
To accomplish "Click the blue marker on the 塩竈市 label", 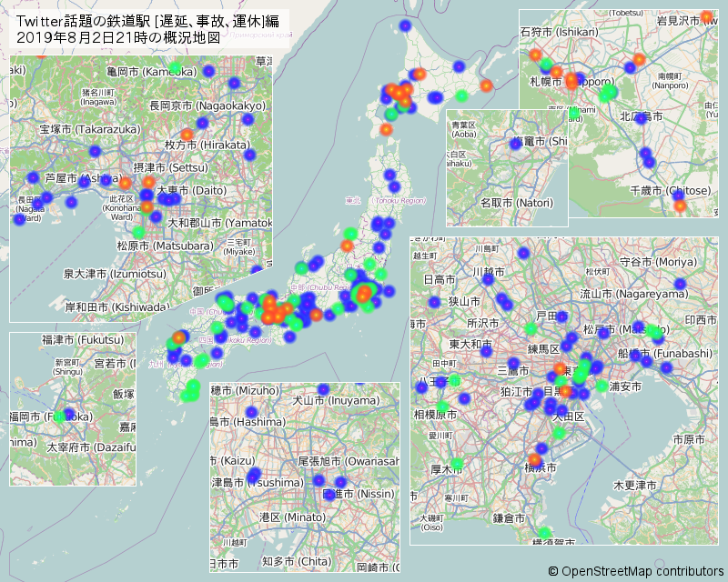I will pyautogui.click(x=516, y=144).
